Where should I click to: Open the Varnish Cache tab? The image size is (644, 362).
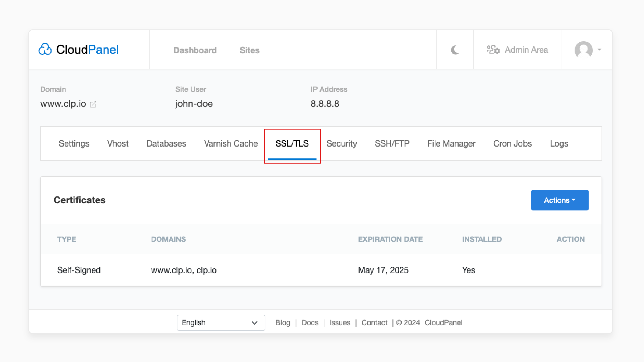[231, 144]
